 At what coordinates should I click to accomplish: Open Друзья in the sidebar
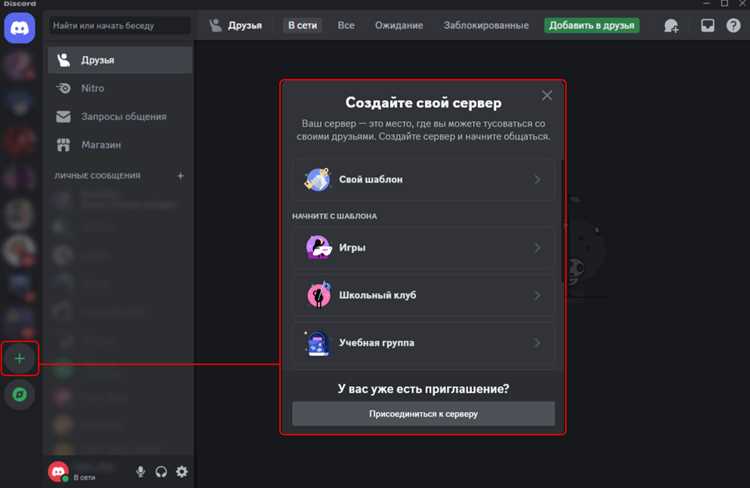(x=120, y=60)
